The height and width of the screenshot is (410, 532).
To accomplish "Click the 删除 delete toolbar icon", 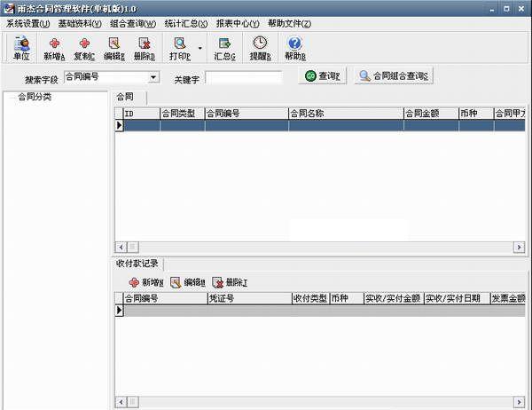I will click(x=144, y=47).
